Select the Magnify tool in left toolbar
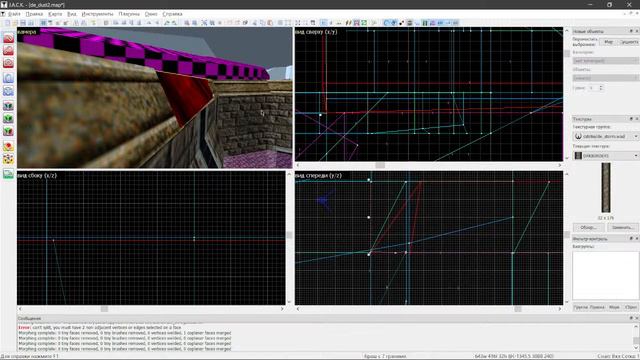640x360 pixels. point(8,51)
